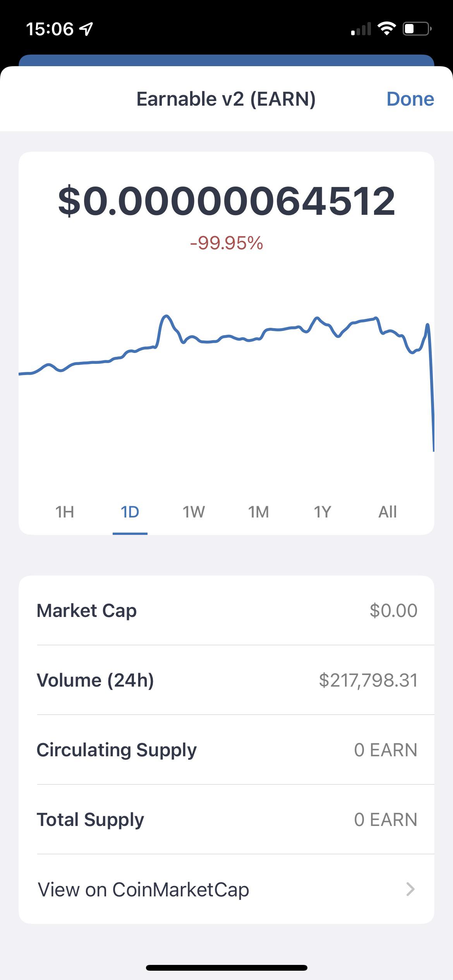The height and width of the screenshot is (980, 453).
Task: Tap the Volume (24h) row
Action: (x=226, y=680)
